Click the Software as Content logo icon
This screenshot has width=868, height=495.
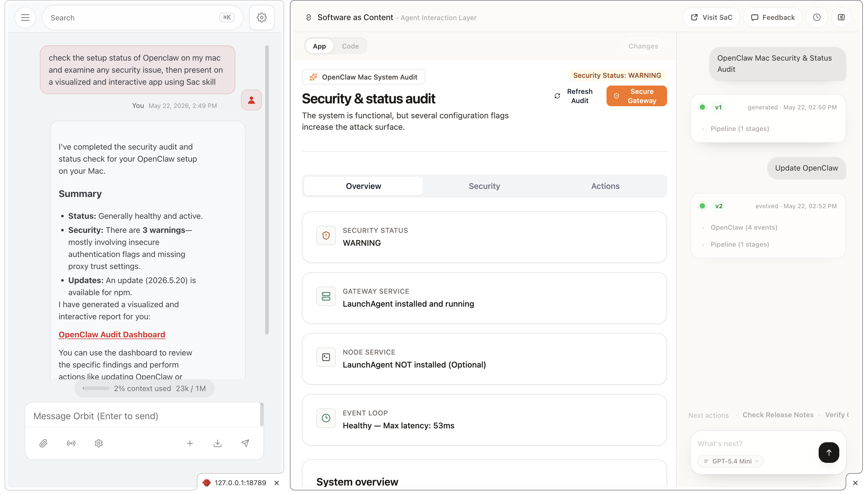(x=309, y=17)
